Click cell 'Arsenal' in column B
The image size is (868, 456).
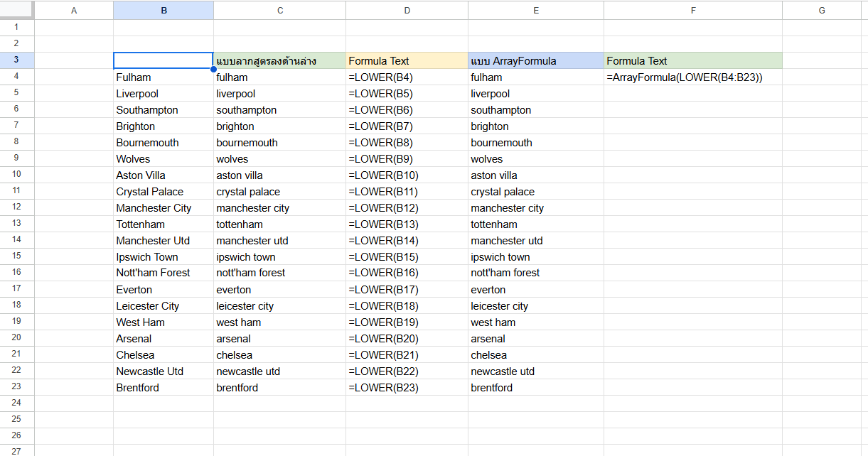[164, 338]
